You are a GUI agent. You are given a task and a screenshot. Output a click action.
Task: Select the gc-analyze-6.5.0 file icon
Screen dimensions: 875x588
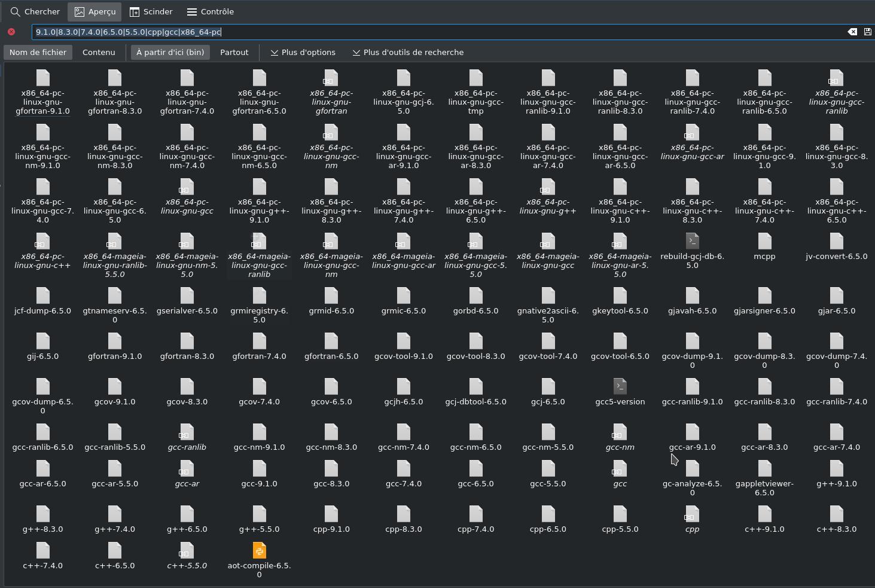click(x=692, y=468)
